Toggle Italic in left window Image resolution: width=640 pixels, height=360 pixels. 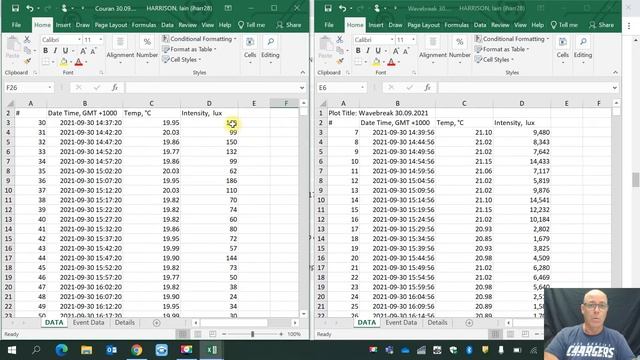click(x=55, y=51)
